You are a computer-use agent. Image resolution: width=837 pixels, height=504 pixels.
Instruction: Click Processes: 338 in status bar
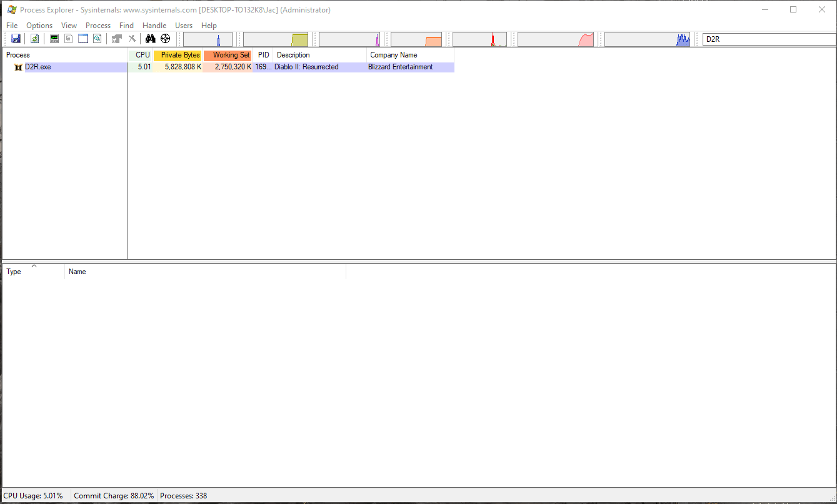click(x=184, y=496)
